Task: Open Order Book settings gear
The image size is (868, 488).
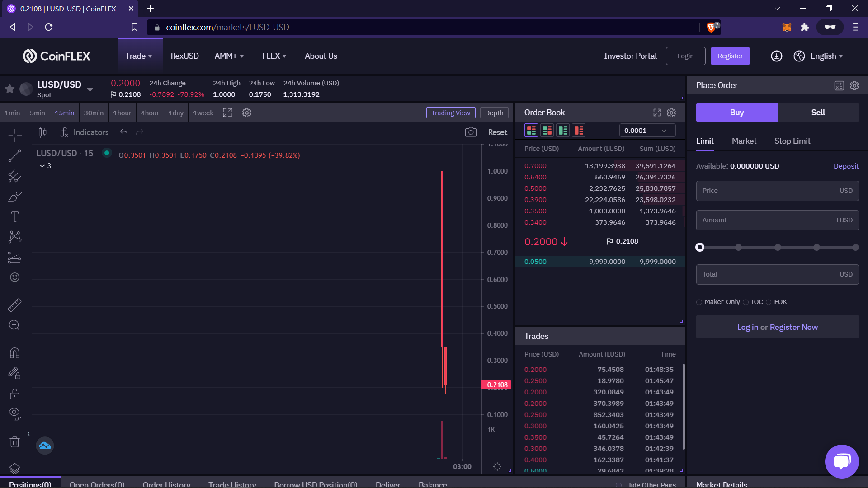Action: point(671,113)
